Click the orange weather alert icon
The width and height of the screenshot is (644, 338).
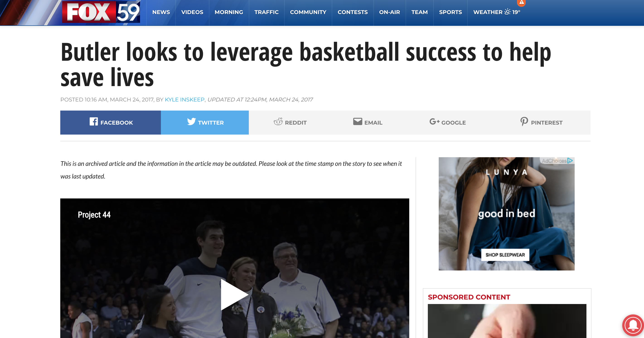click(x=521, y=2)
